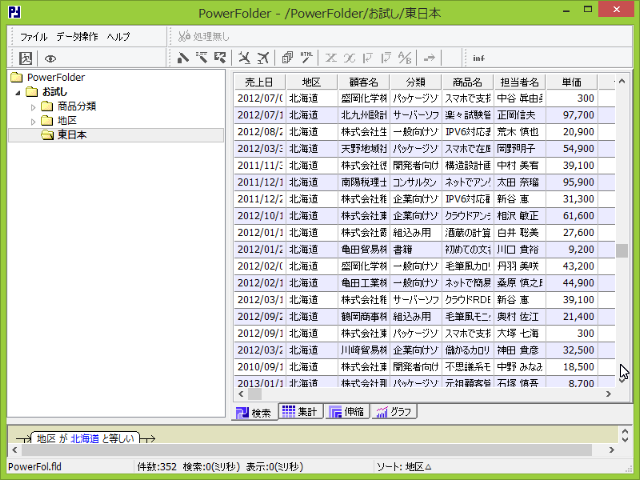Click the table horizontal scroll left arrow
Screen dimensions: 640x480
241,394
